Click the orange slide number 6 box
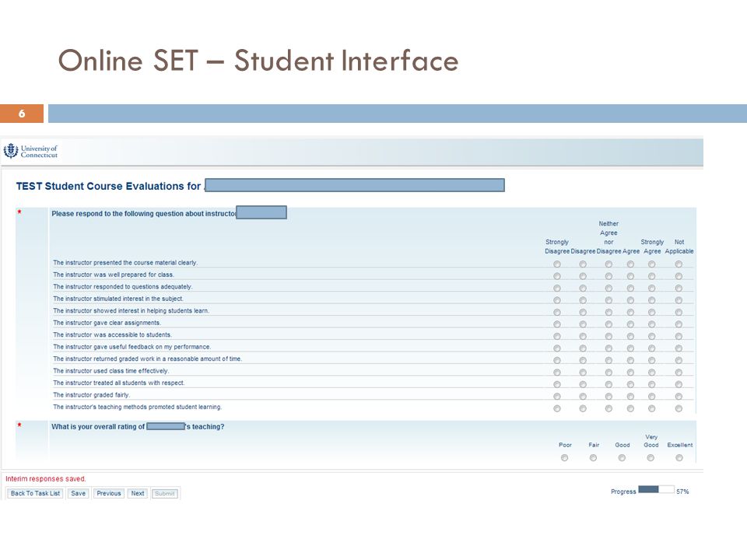747x560 pixels. (x=22, y=114)
